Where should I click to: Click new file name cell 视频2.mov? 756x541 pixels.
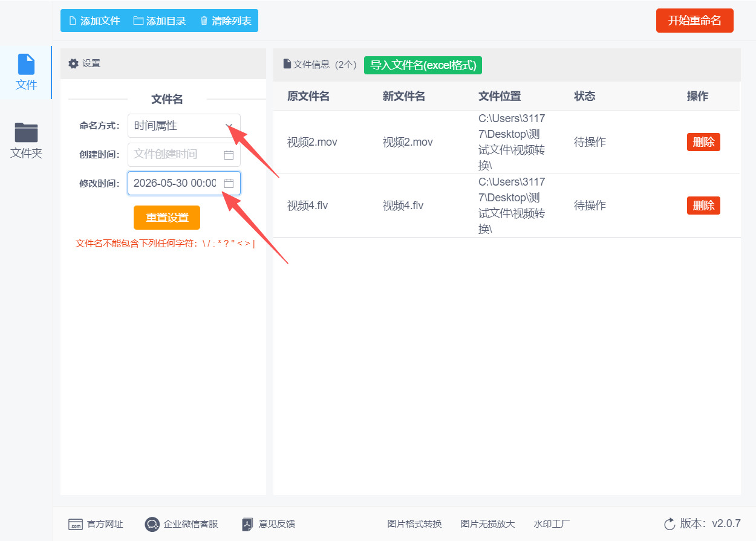point(408,142)
